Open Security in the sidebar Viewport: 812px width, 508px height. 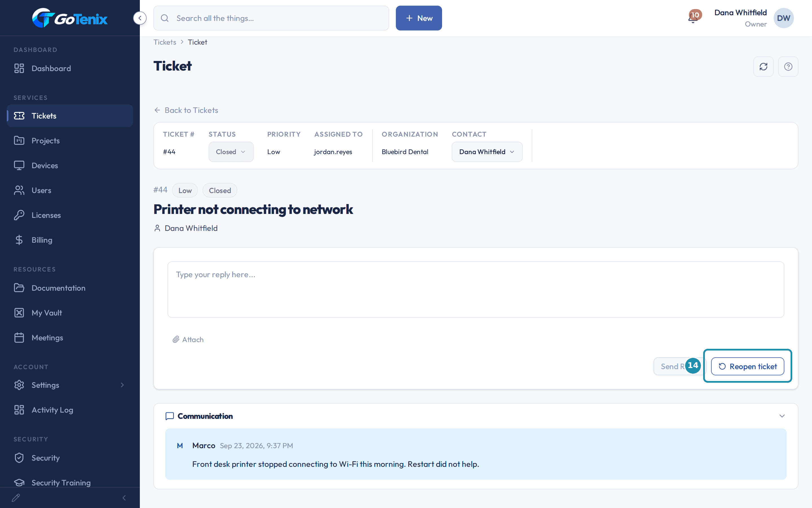70,458
